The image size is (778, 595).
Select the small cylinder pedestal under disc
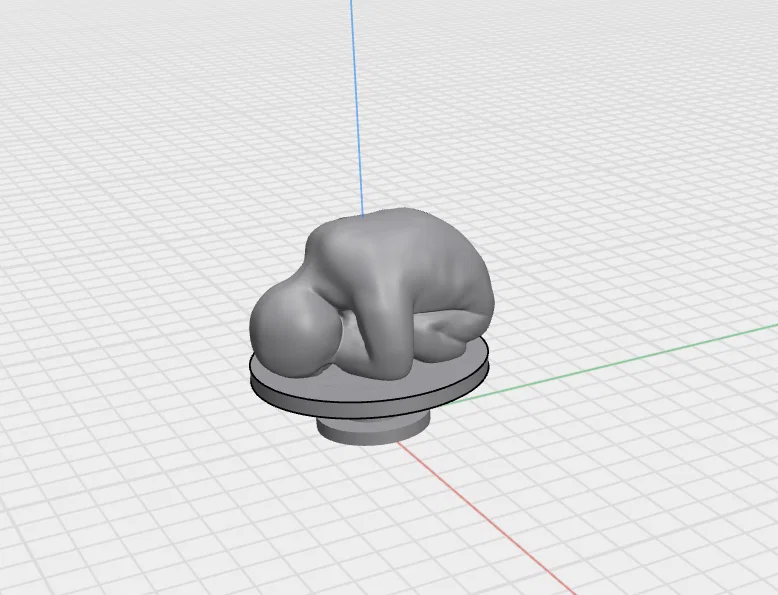tap(373, 430)
